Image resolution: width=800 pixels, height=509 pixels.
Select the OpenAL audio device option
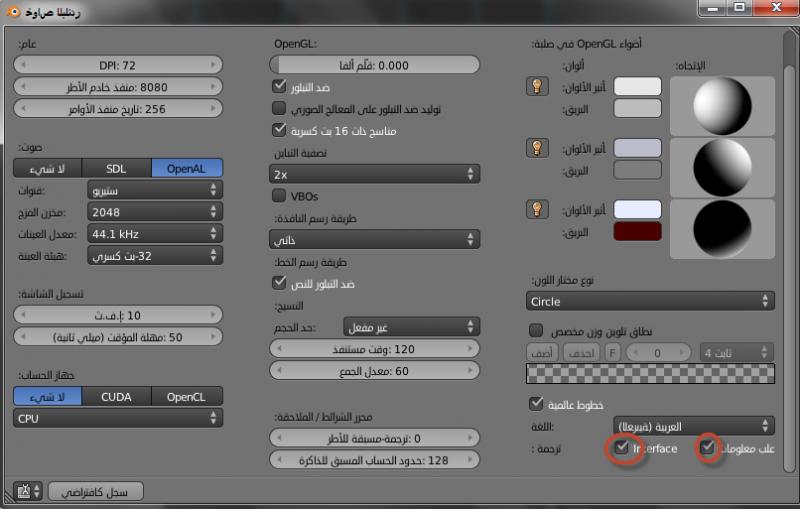point(187,168)
